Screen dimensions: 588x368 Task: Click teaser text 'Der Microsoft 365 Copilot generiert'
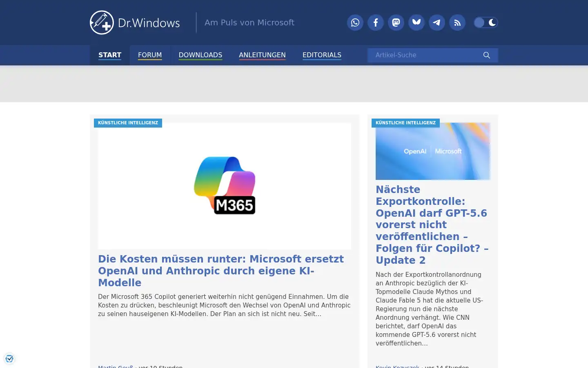click(x=224, y=305)
